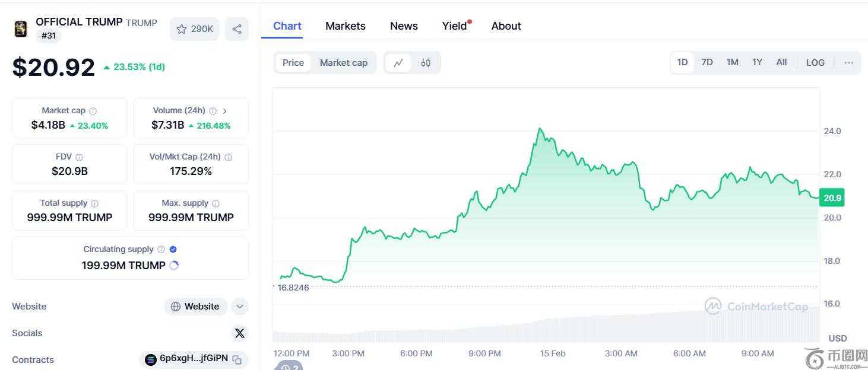
Task: Click the 20.9 current price label
Action: coord(832,198)
